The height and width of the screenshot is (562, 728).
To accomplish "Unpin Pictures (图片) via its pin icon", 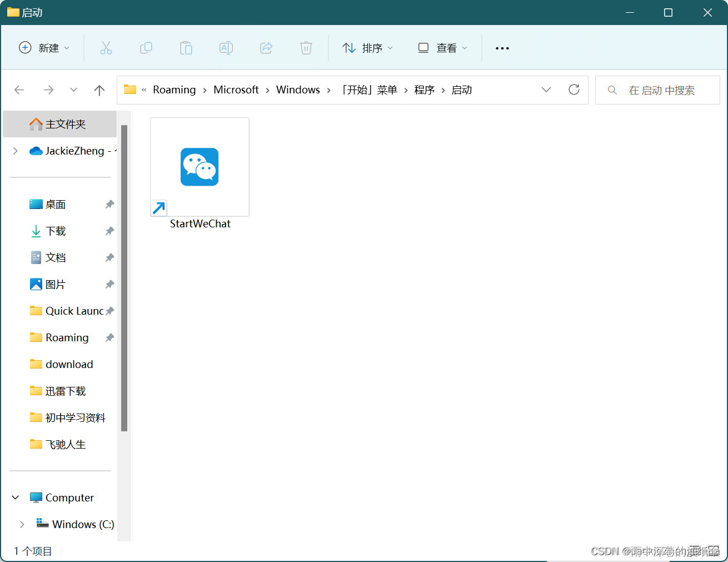I will point(109,285).
